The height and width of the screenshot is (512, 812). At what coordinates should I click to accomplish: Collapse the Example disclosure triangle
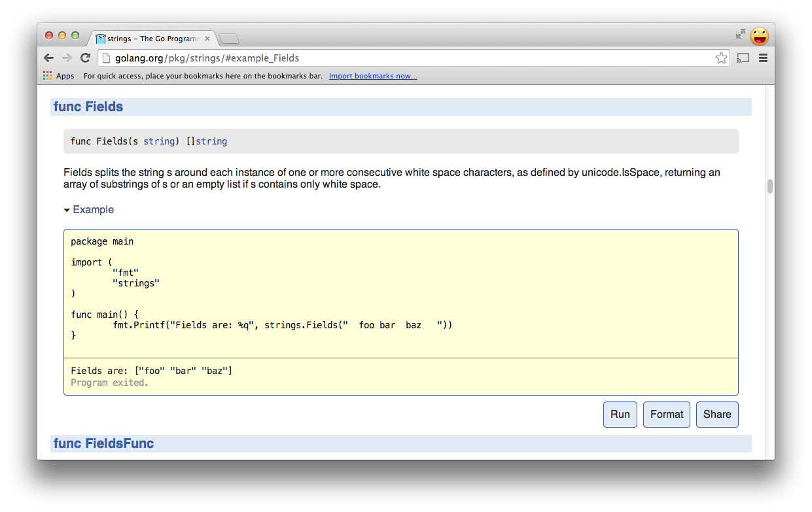click(67, 210)
